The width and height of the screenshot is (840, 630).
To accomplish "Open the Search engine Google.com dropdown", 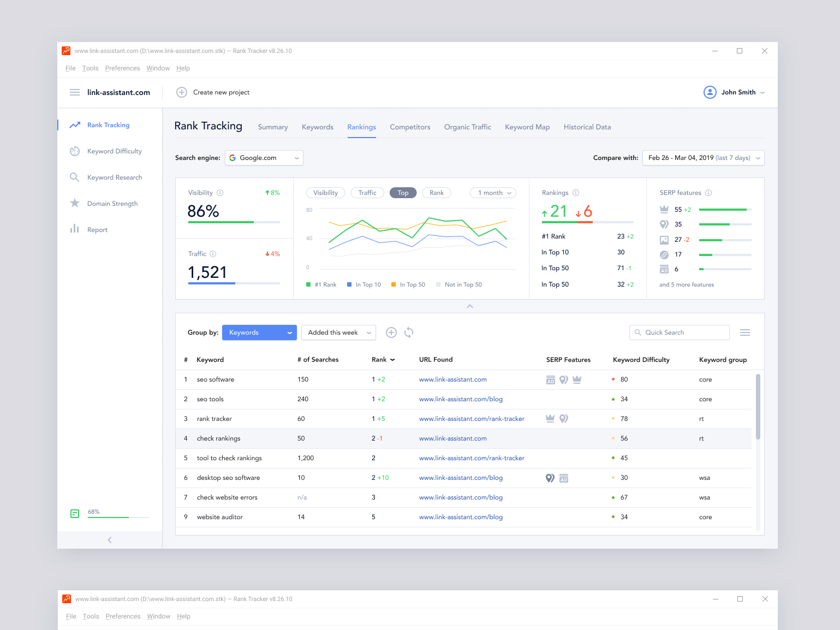I will 264,158.
